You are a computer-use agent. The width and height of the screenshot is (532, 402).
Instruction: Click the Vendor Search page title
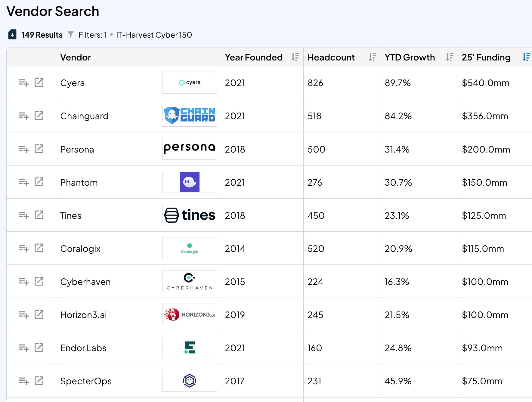coord(53,11)
